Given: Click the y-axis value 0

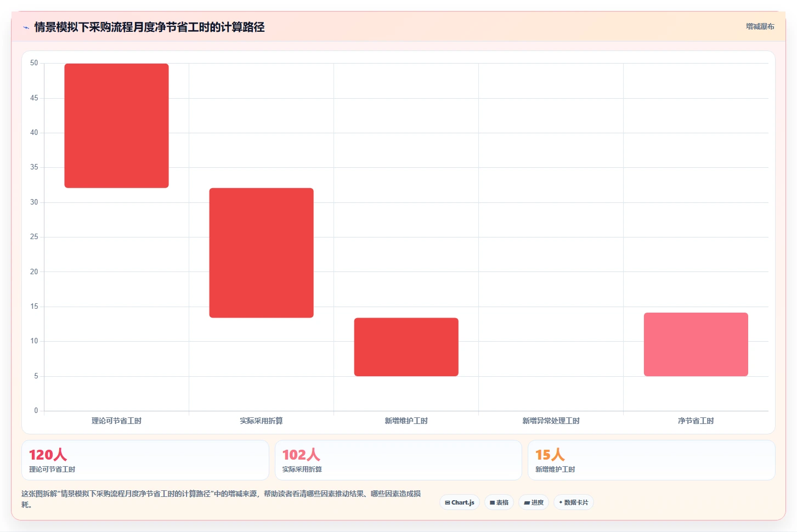Looking at the screenshot, I should coord(36,411).
